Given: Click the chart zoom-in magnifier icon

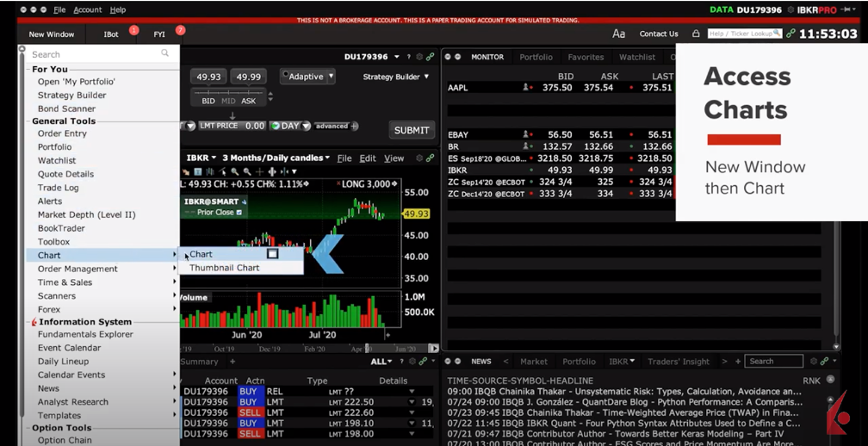Looking at the screenshot, I should pyautogui.click(x=235, y=172).
